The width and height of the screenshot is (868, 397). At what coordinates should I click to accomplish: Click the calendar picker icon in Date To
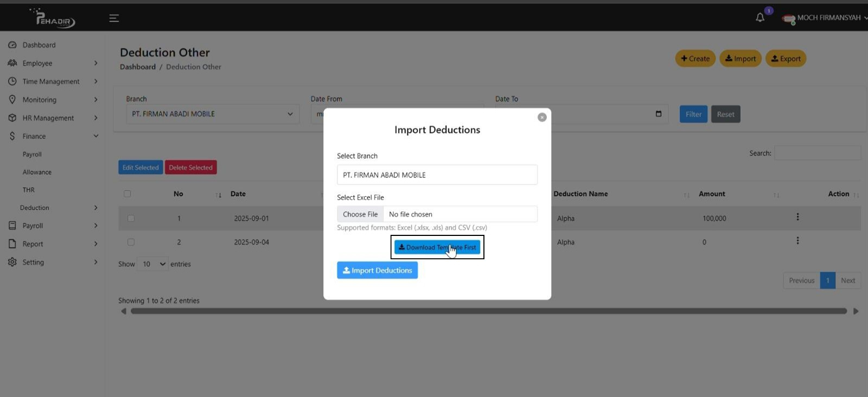pos(659,113)
